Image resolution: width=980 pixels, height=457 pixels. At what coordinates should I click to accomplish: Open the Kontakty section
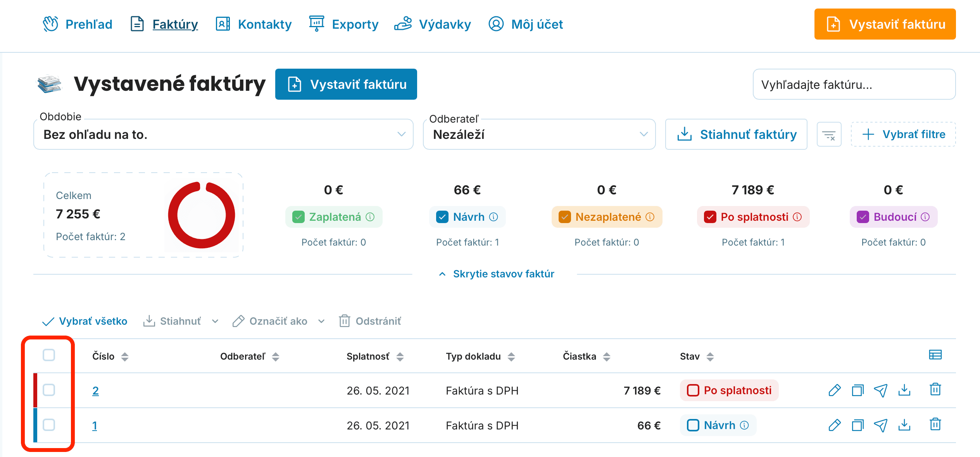[x=254, y=24]
